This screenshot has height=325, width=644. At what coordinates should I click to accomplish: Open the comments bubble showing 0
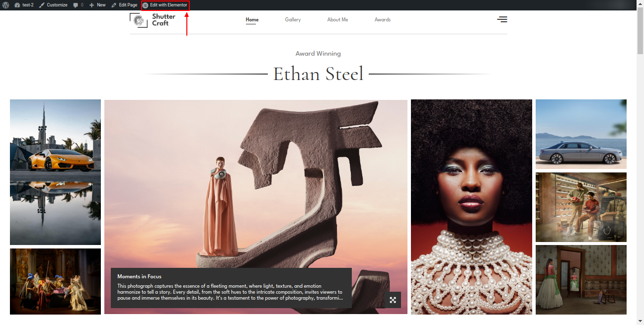click(78, 5)
